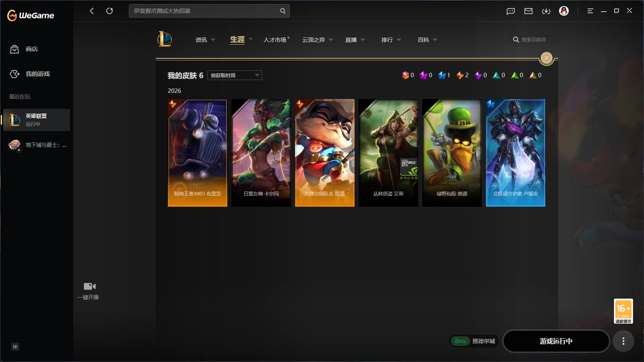Viewport: 644px width, 362px height.
Task: Click the 最近在玩 section label
Action: 20,97
